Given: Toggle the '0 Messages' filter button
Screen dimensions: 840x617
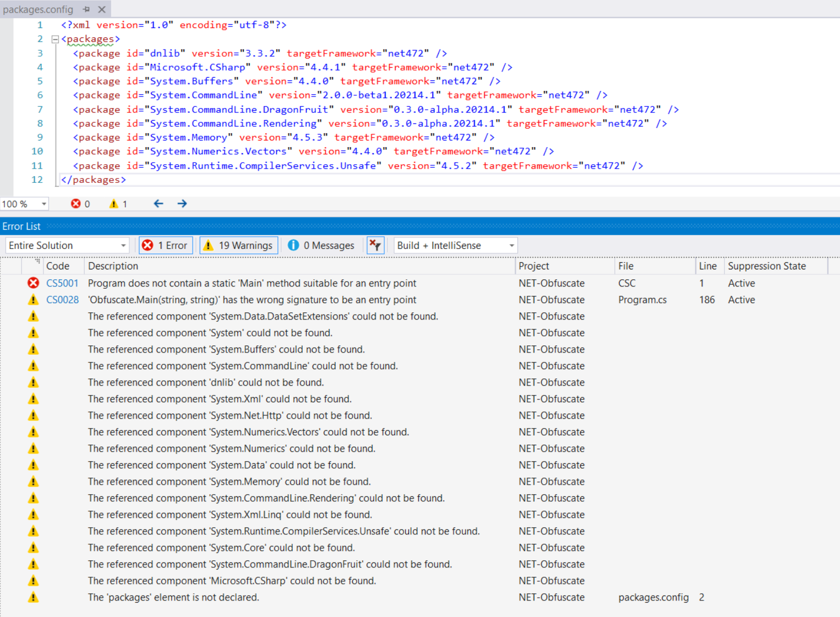Looking at the screenshot, I should (x=321, y=245).
